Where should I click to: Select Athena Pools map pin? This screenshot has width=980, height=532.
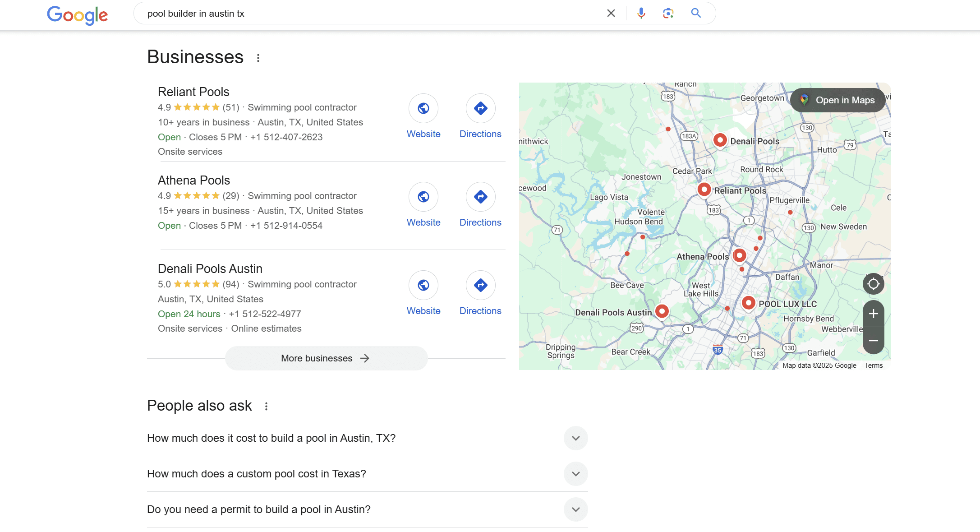(739, 255)
